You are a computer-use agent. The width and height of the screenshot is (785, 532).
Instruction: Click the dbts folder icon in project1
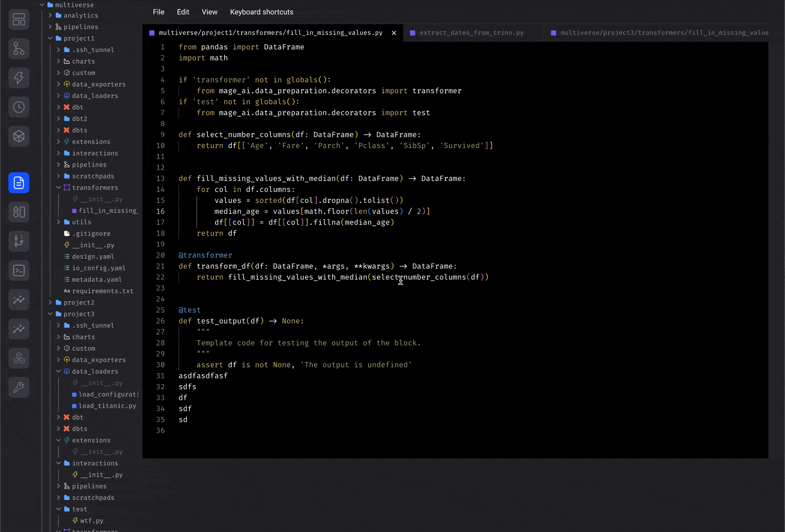(x=67, y=130)
